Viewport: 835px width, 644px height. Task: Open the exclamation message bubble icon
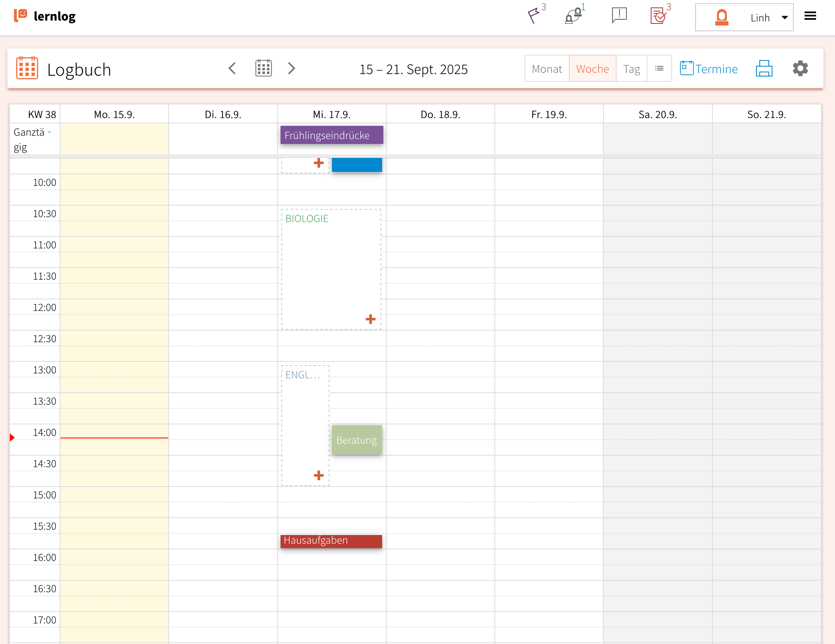[x=619, y=16]
